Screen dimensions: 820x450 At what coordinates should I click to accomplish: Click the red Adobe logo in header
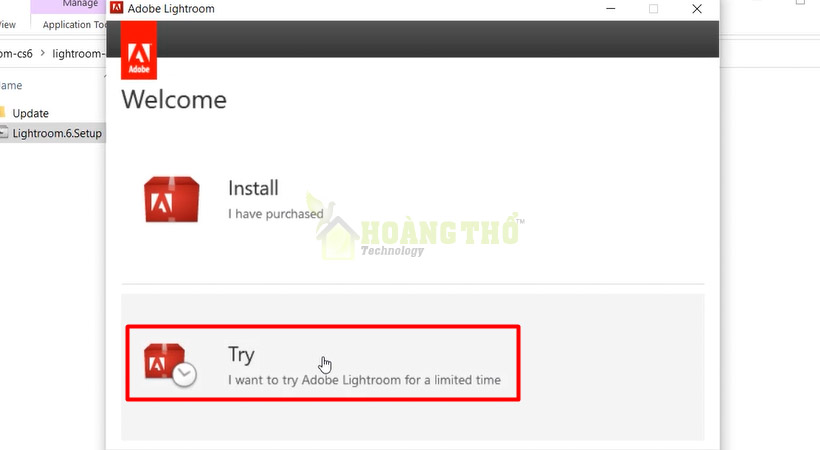tap(139, 51)
